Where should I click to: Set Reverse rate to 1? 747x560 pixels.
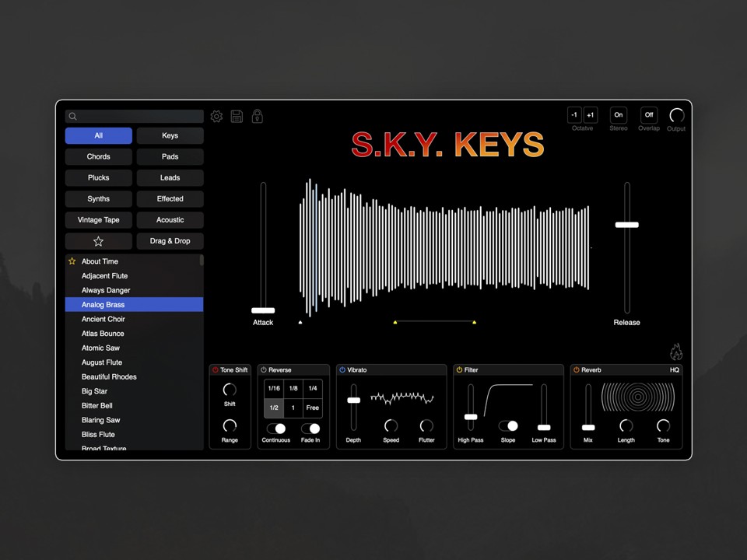pos(293,408)
